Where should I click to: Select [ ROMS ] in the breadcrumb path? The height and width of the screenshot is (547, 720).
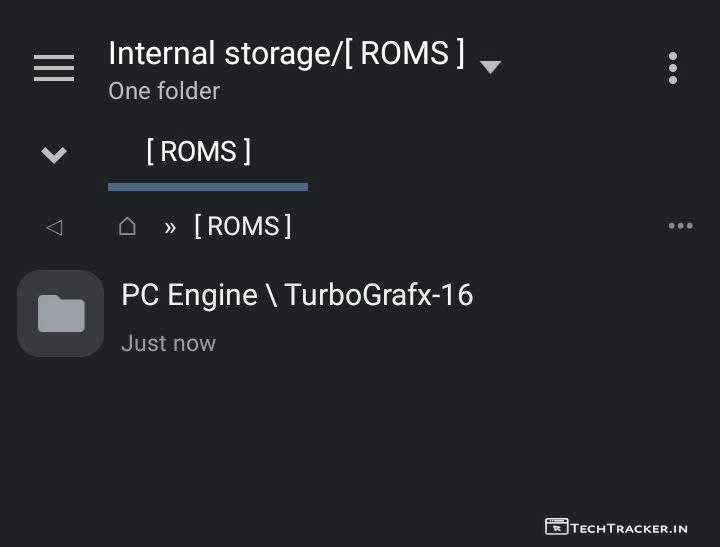pos(243,226)
